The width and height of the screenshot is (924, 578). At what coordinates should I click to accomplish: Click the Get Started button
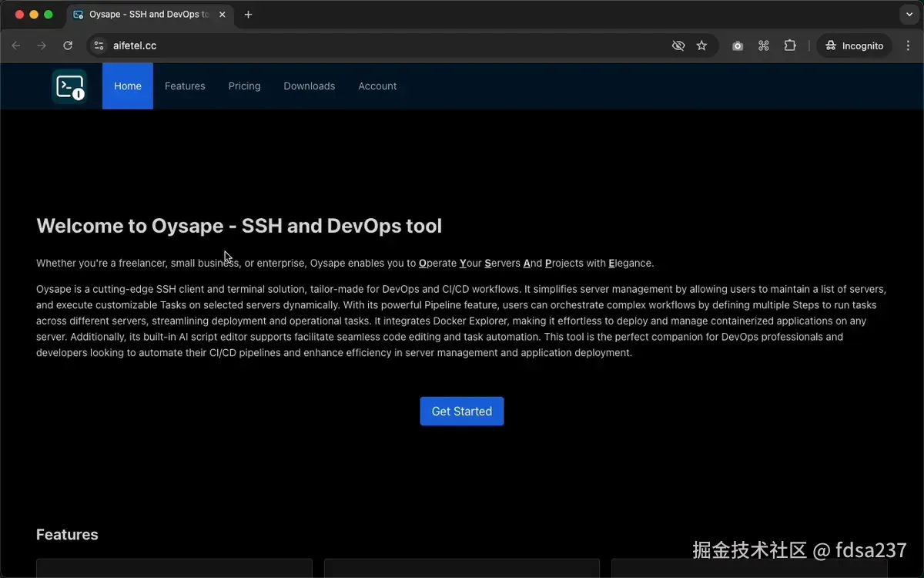(462, 412)
